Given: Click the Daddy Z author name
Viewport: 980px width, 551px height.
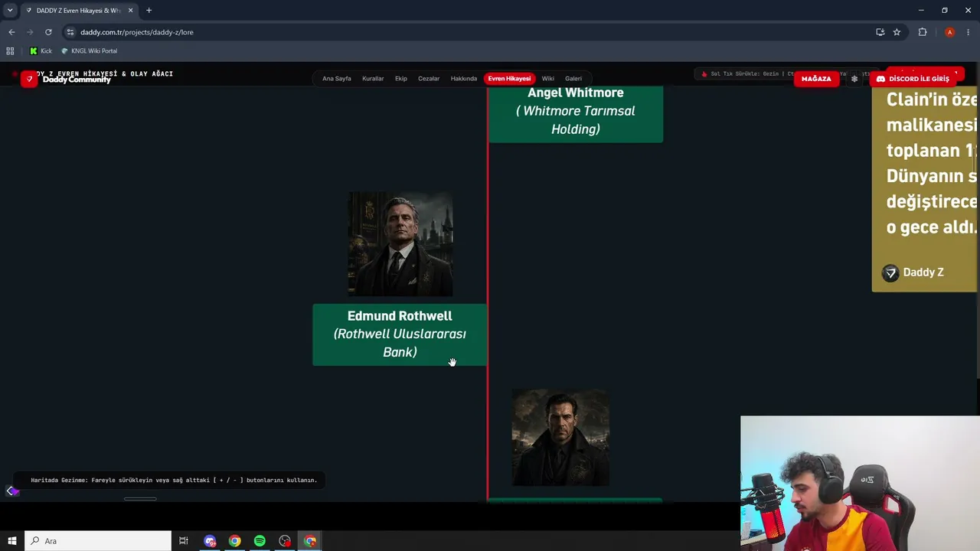Looking at the screenshot, I should click(x=923, y=272).
